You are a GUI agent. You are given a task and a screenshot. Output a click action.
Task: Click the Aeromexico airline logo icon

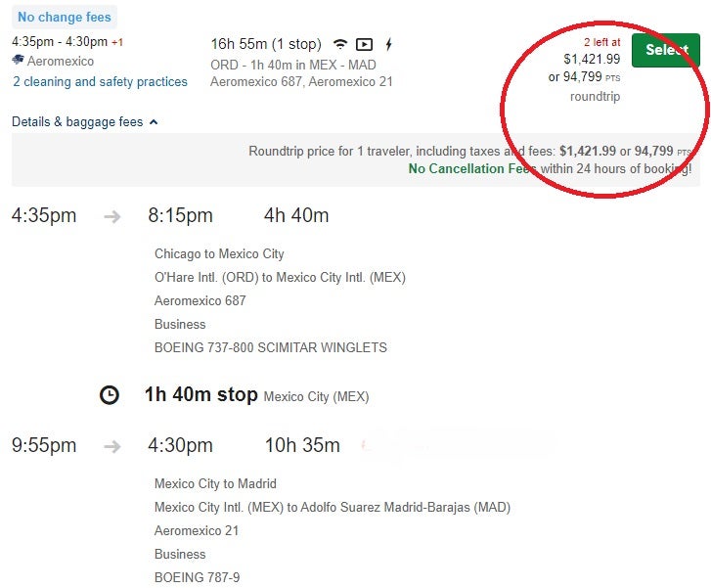[19, 60]
